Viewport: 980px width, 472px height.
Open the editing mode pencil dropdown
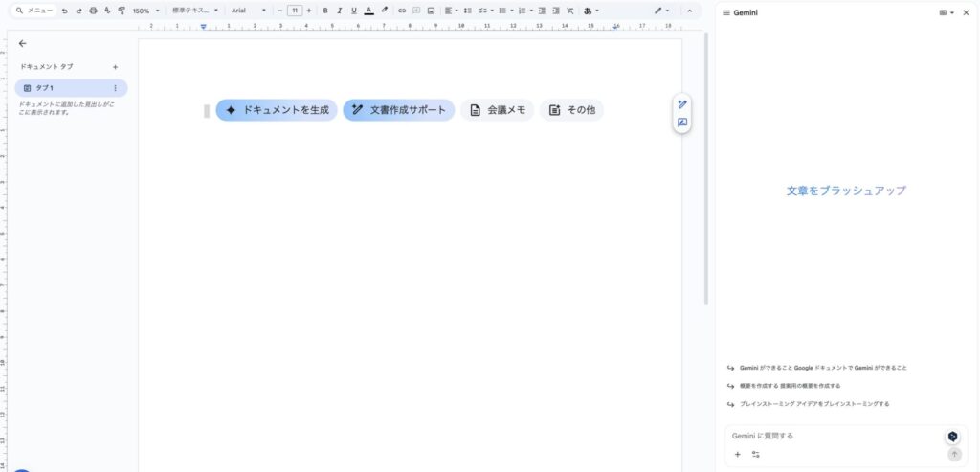point(661,11)
